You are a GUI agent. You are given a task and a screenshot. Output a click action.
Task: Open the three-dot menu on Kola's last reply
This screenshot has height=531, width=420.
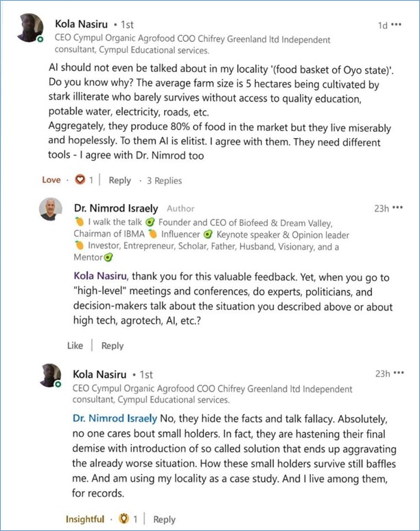point(400,374)
